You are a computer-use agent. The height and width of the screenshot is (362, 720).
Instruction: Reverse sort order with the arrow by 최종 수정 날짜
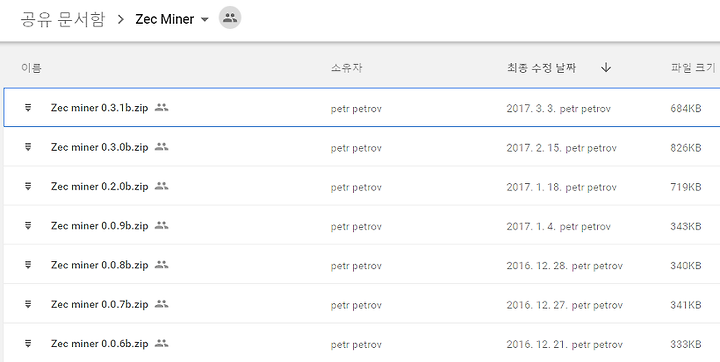[606, 68]
